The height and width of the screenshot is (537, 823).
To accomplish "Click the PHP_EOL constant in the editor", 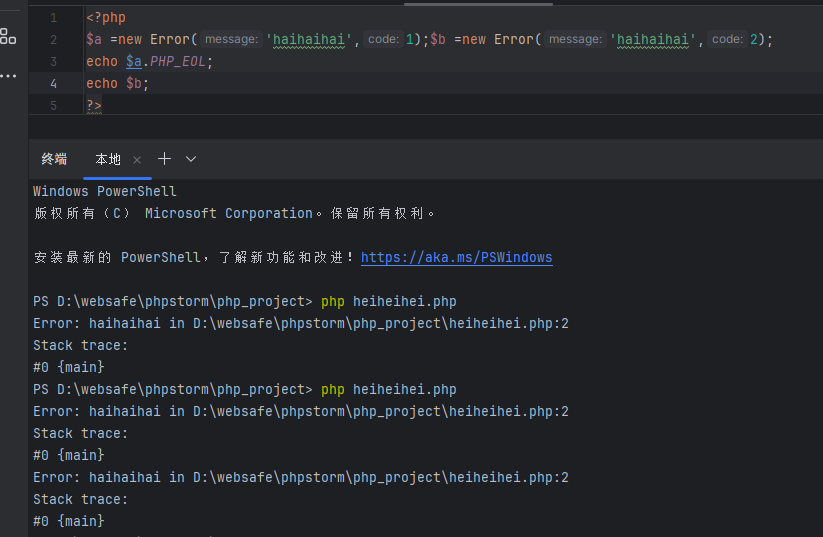I will [180, 62].
